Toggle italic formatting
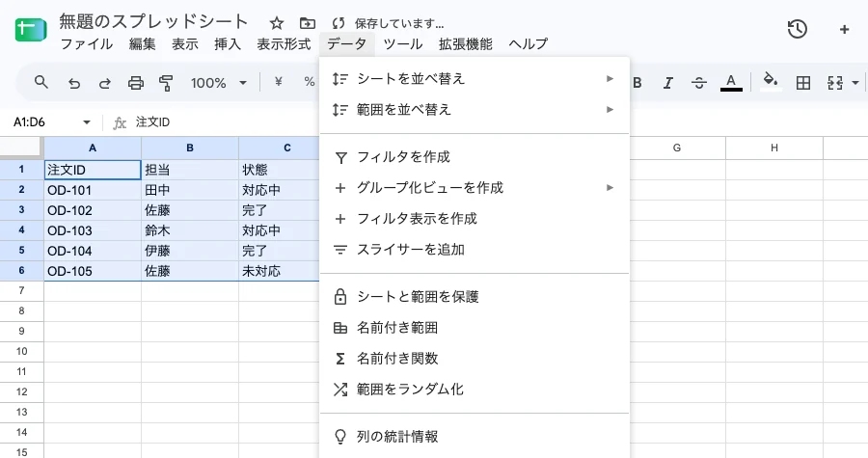This screenshot has height=458, width=868. click(x=668, y=83)
